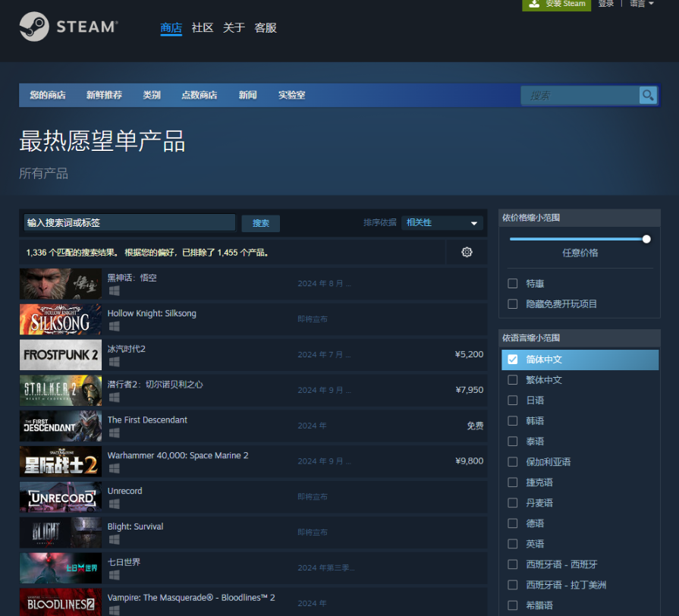
Task: Check the 泰语 language filter
Action: (x=512, y=441)
